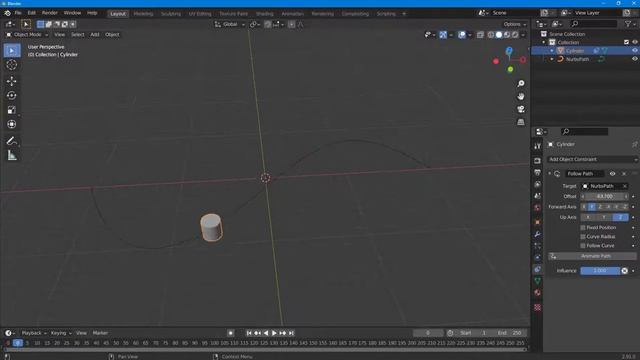Open the Render properties tab
The width and height of the screenshot is (640, 360).
pos(538,161)
